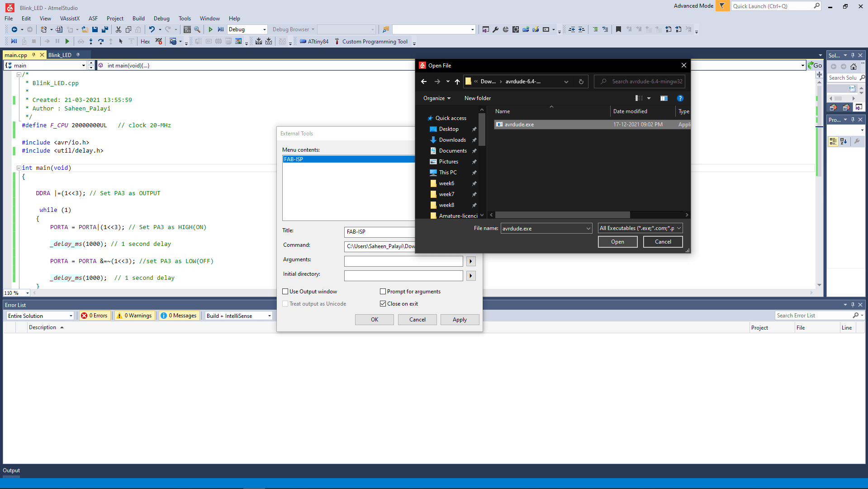
Task: Click Help icon in Open File dialog
Action: 680,98
